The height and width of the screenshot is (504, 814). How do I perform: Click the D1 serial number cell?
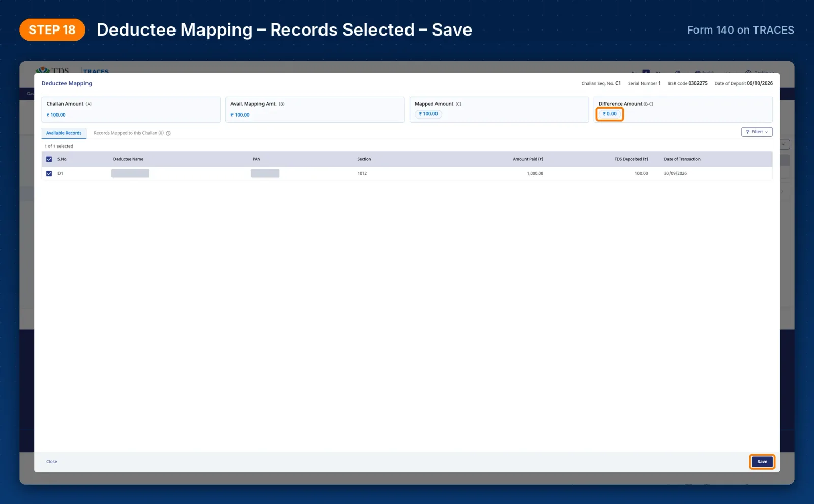pyautogui.click(x=60, y=173)
